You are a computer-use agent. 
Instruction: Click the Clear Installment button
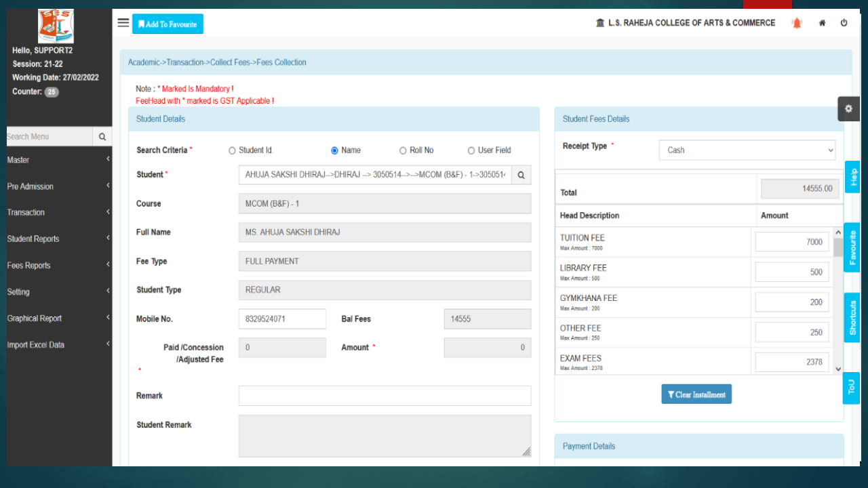(696, 394)
